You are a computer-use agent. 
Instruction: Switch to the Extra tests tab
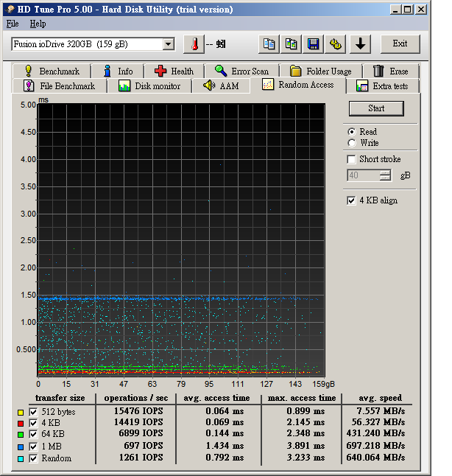(383, 86)
